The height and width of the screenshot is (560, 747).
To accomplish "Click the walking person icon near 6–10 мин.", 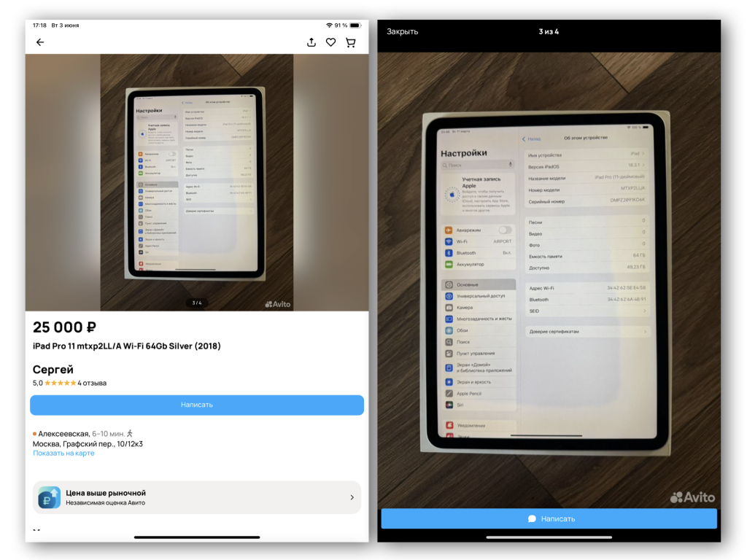I will click(130, 433).
